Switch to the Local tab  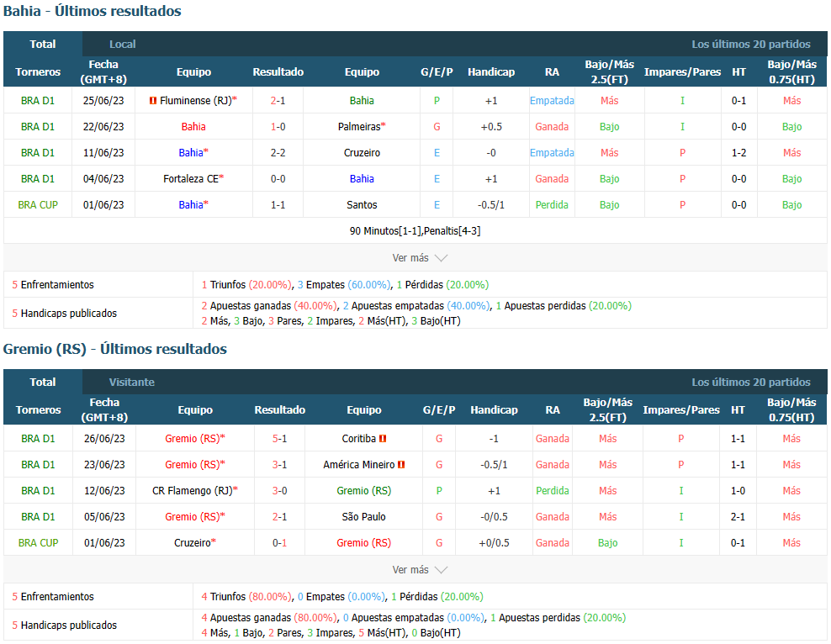click(123, 44)
